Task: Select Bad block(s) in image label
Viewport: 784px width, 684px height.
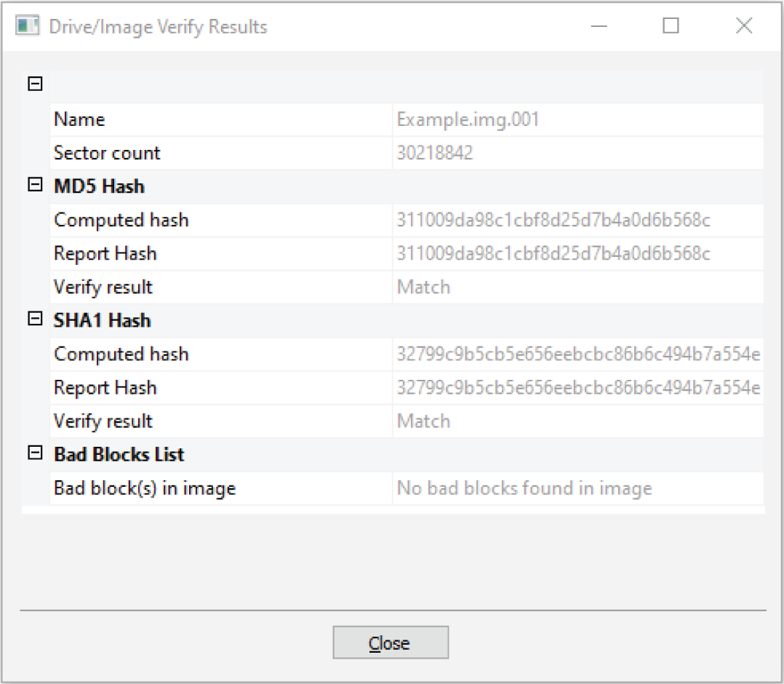Action: (x=145, y=488)
